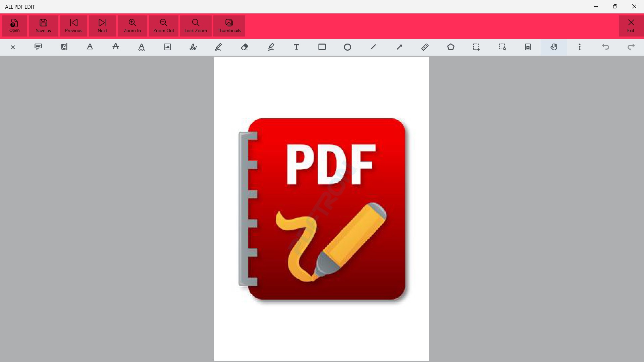Open the sticky note comment tool

[x=38, y=47]
